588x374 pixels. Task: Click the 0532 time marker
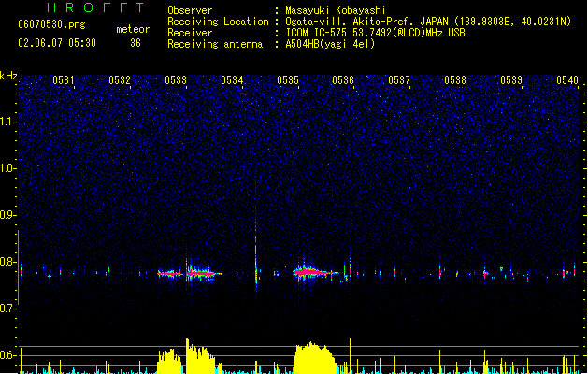[120, 80]
